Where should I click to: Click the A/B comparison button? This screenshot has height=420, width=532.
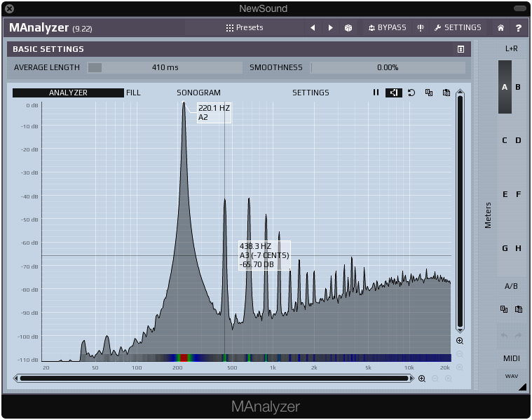click(x=511, y=286)
